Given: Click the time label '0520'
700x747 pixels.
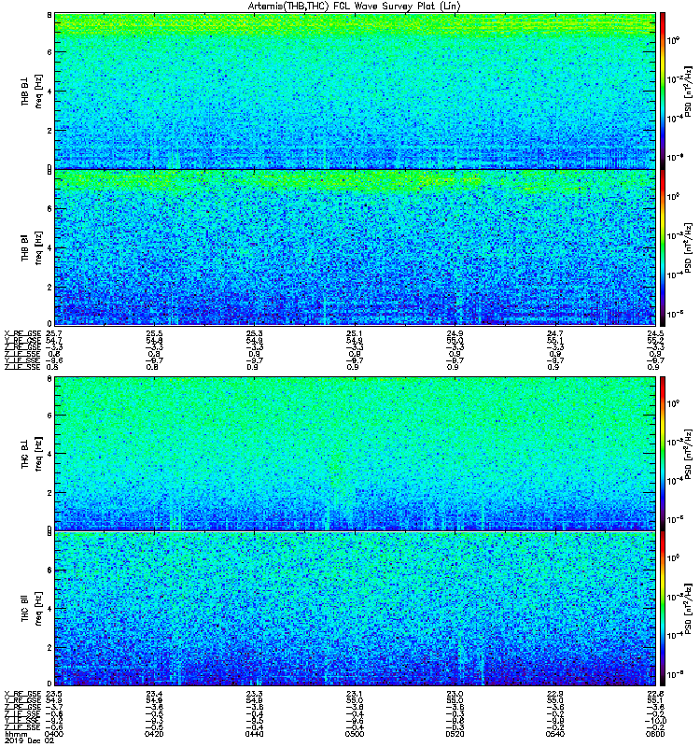Looking at the screenshot, I should point(455,734).
